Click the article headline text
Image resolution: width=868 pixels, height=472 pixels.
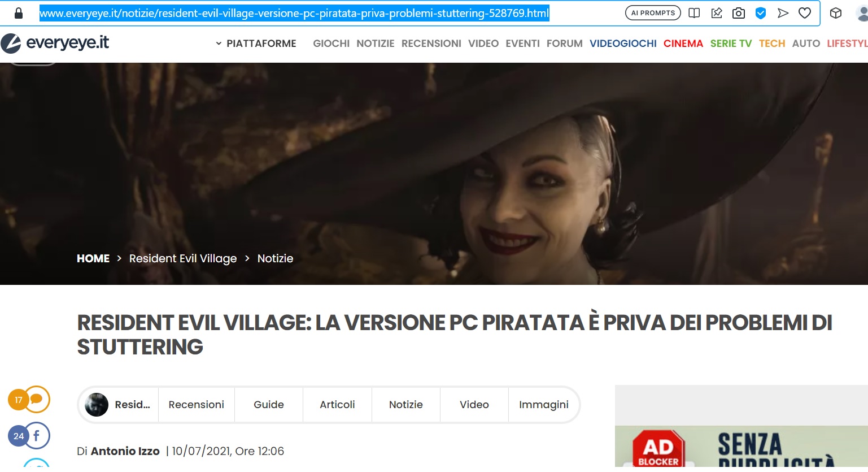[455, 335]
